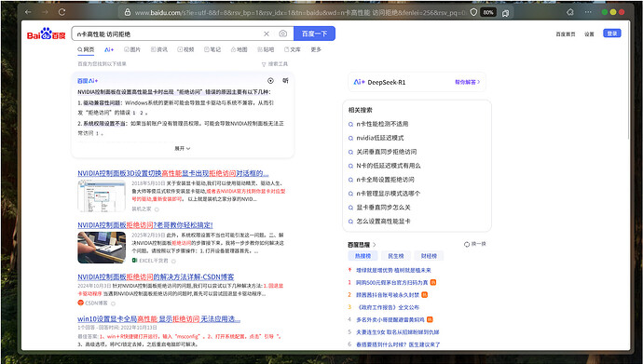Open the 更多 tab menu
This screenshot has height=364, width=643.
pyautogui.click(x=316, y=49)
